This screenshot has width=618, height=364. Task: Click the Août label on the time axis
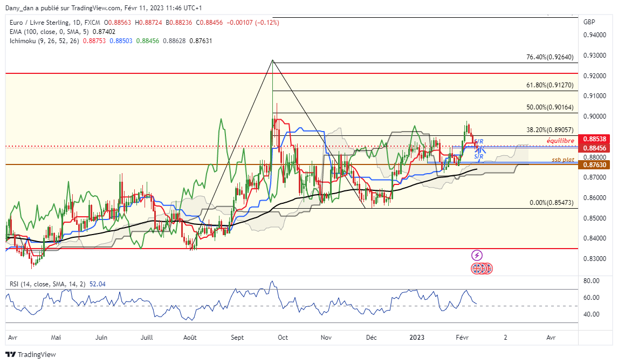tap(190, 338)
